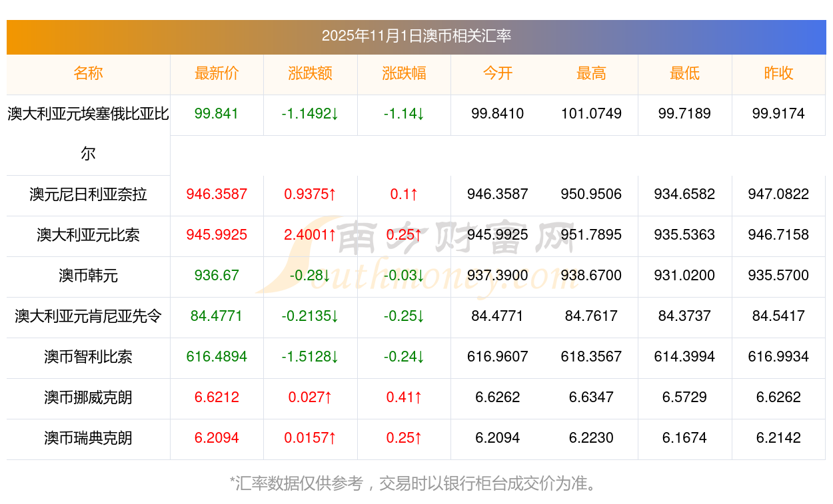
Task: Click the row name 澳大利亚元比索
Action: 88,235
